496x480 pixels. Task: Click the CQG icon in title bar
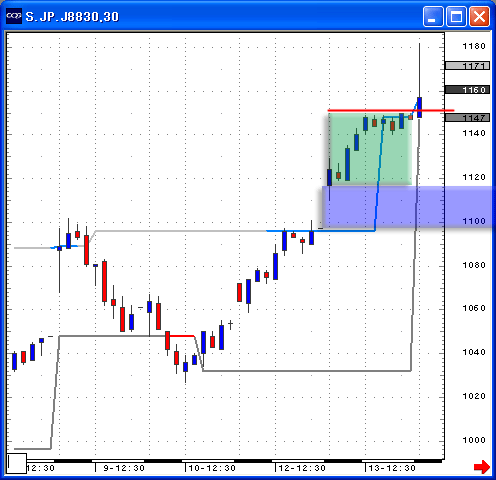tap(14, 16)
